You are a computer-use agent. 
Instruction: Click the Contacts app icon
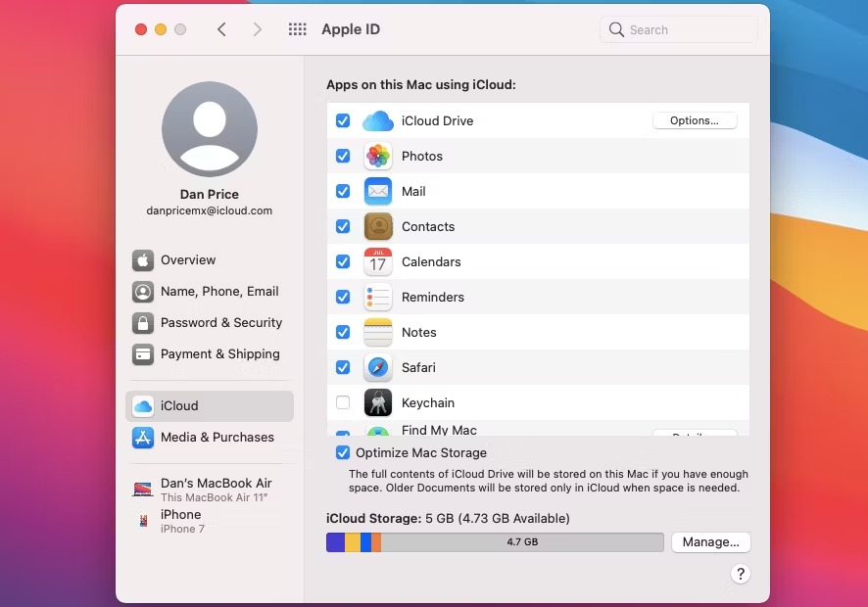click(x=377, y=226)
